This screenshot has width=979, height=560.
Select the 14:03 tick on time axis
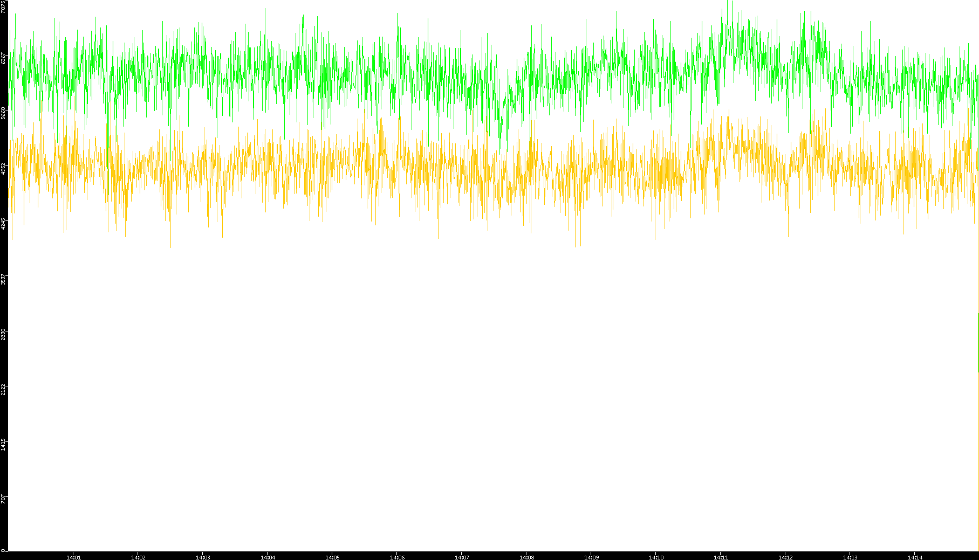[203, 557]
